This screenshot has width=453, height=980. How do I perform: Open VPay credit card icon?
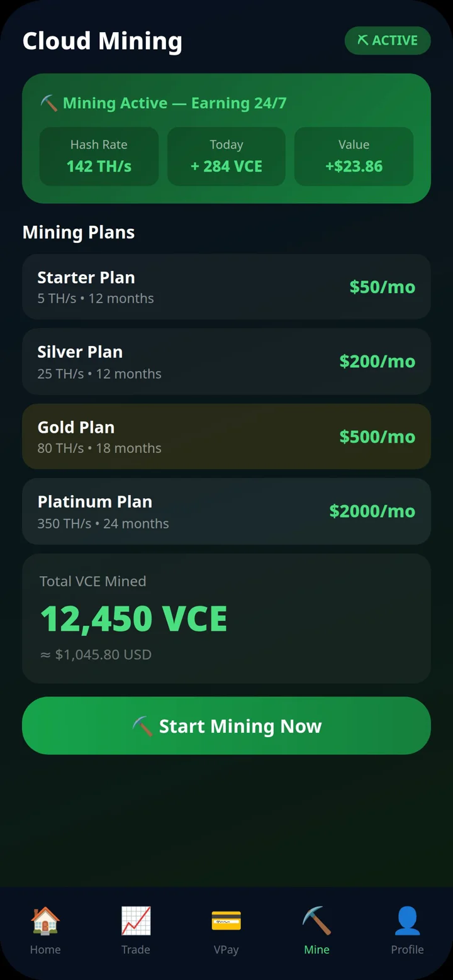pyautogui.click(x=226, y=921)
